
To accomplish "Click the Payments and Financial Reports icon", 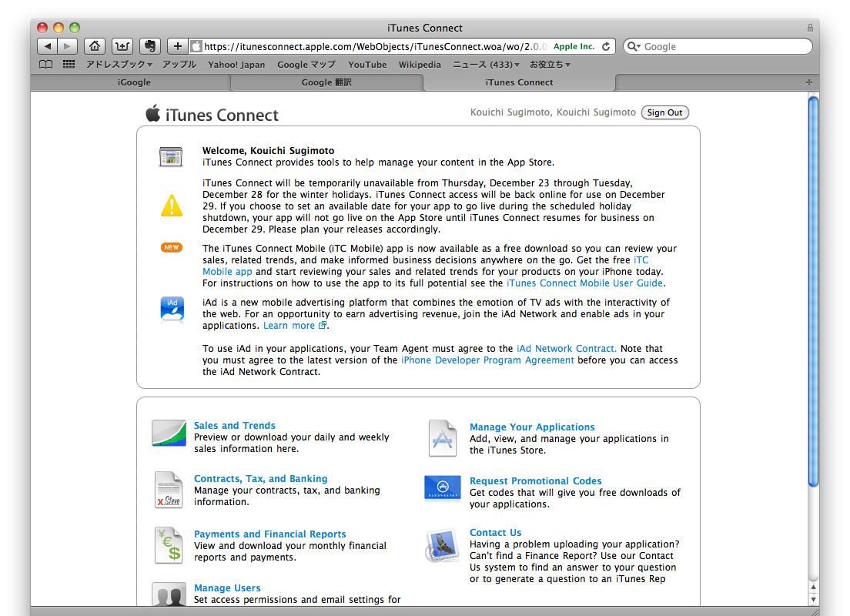I will click(x=169, y=545).
